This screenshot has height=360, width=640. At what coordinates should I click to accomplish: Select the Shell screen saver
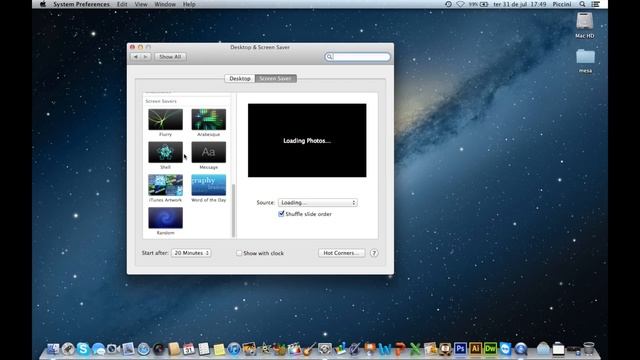click(x=165, y=156)
